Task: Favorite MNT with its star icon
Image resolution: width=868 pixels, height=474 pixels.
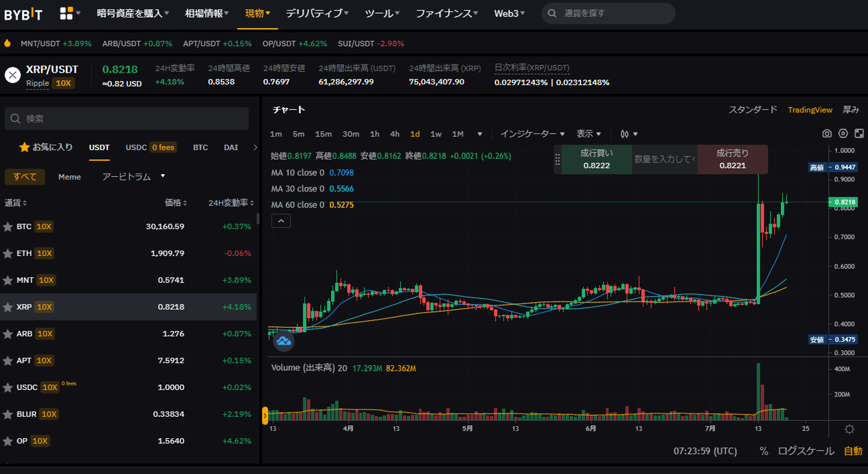Action: click(8, 280)
